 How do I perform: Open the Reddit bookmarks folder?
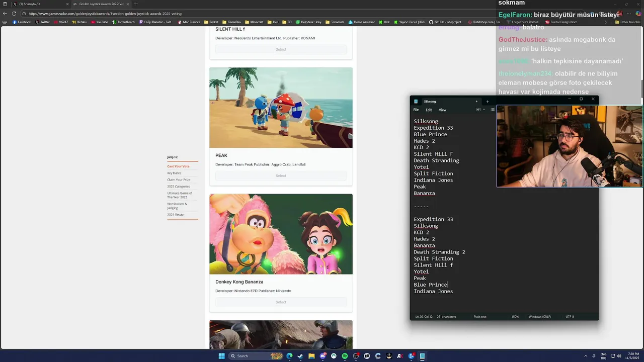click(211, 22)
